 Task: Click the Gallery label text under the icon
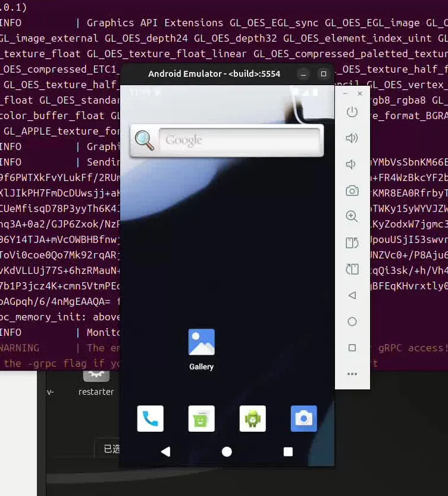(x=202, y=367)
